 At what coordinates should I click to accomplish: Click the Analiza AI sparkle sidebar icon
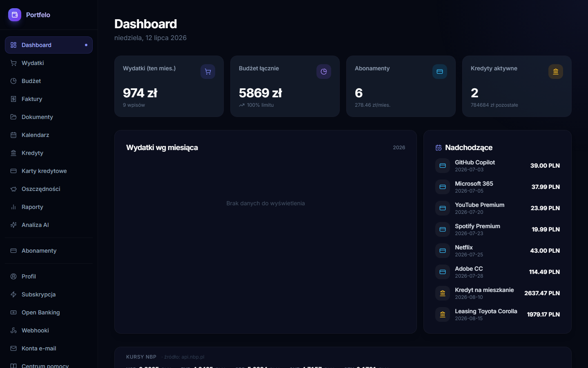tap(13, 225)
